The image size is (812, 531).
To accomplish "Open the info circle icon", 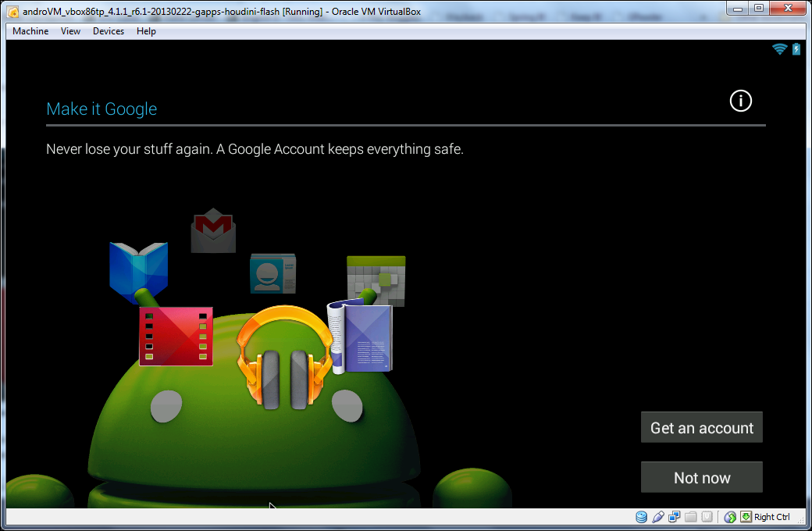I will [x=740, y=101].
